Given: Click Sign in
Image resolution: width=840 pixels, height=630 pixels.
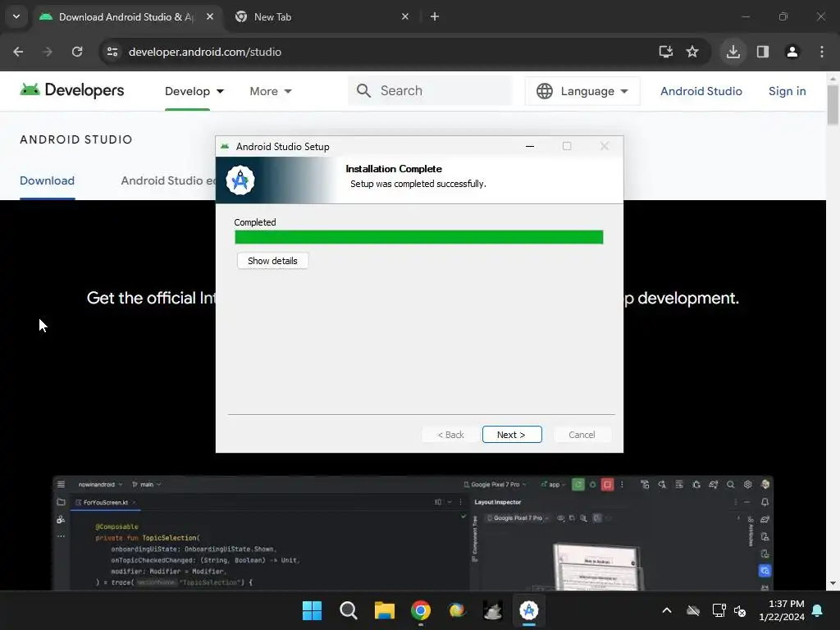Looking at the screenshot, I should (x=787, y=91).
